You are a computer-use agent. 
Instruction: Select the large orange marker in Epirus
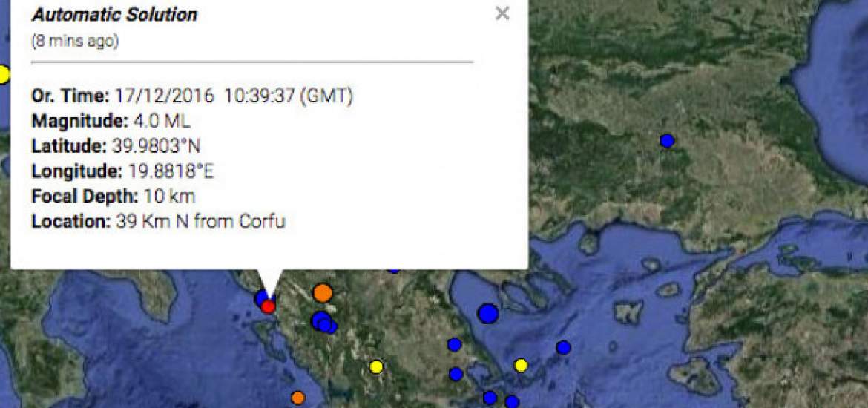tap(322, 293)
